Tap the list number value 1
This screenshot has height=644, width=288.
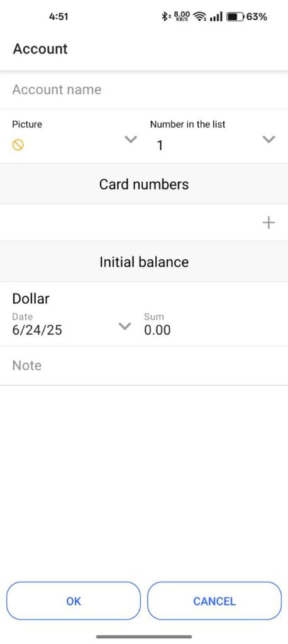point(160,145)
